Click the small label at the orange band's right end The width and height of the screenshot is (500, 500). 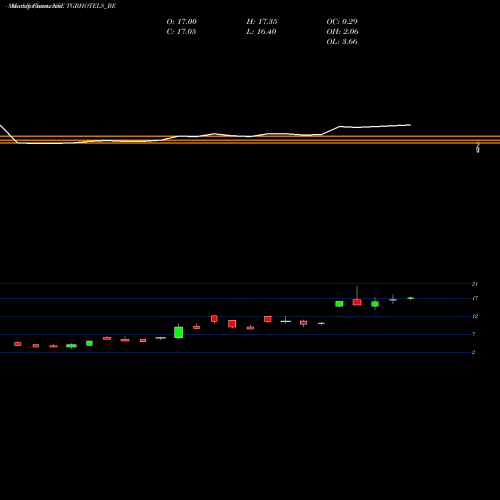click(x=478, y=148)
